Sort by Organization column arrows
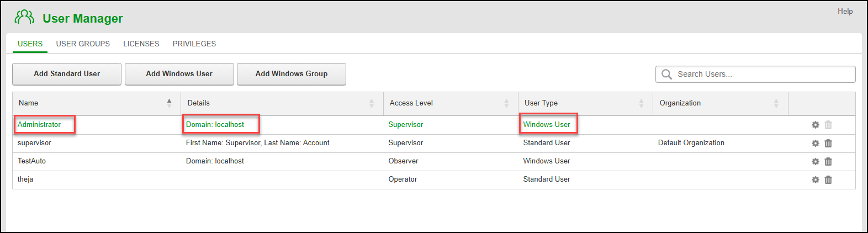The width and height of the screenshot is (868, 233). [x=776, y=103]
